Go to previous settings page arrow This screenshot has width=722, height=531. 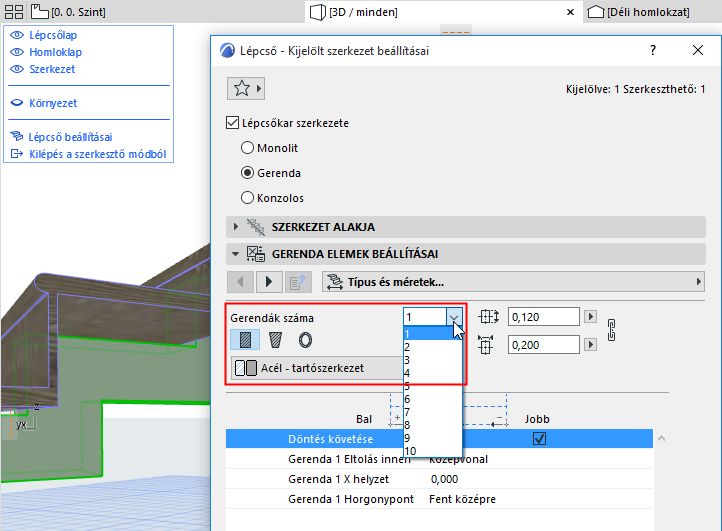tap(240, 281)
